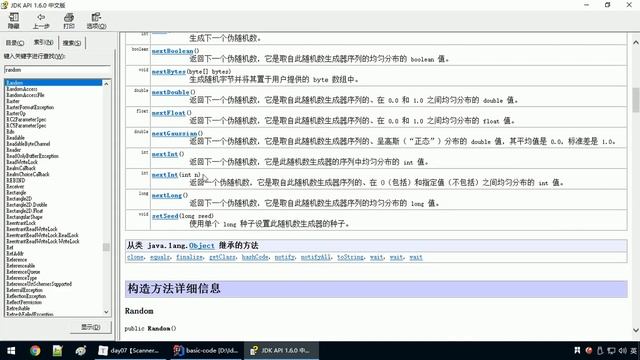640x360 pixels.
Task: Select ReentrantLock in the index list
Action: 21,223
